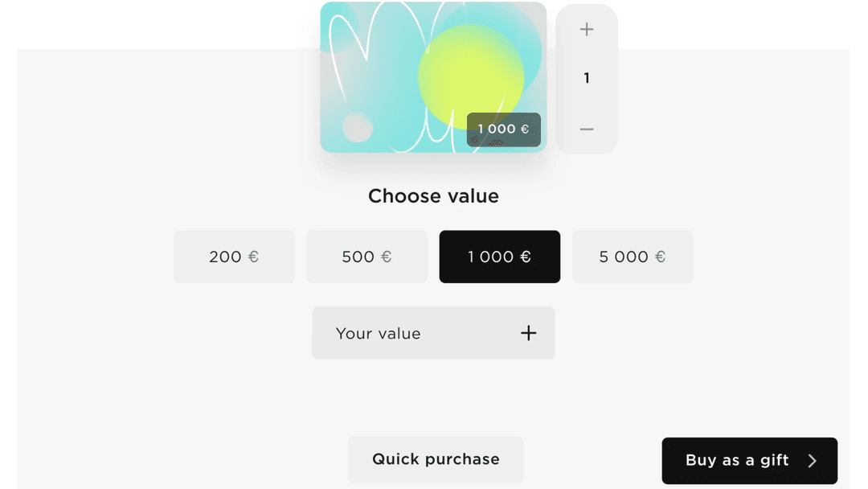This screenshot has width=868, height=489.
Task: Click the minus icon to decrease quantity
Action: pos(586,129)
